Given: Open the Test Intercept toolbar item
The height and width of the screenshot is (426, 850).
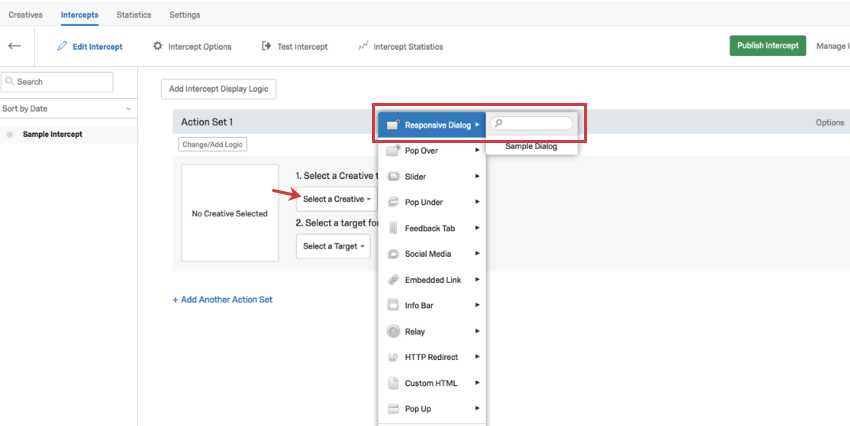Looking at the screenshot, I should (x=294, y=47).
